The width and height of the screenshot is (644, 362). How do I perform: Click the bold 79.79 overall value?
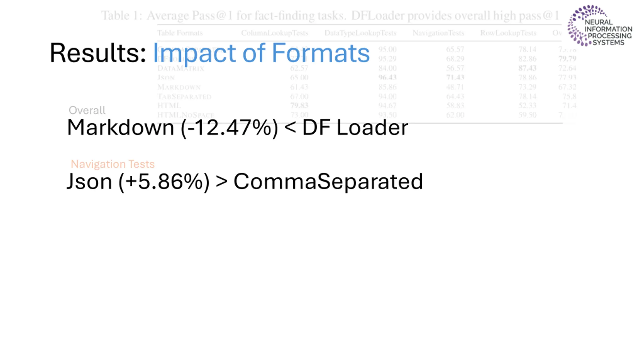(567, 59)
